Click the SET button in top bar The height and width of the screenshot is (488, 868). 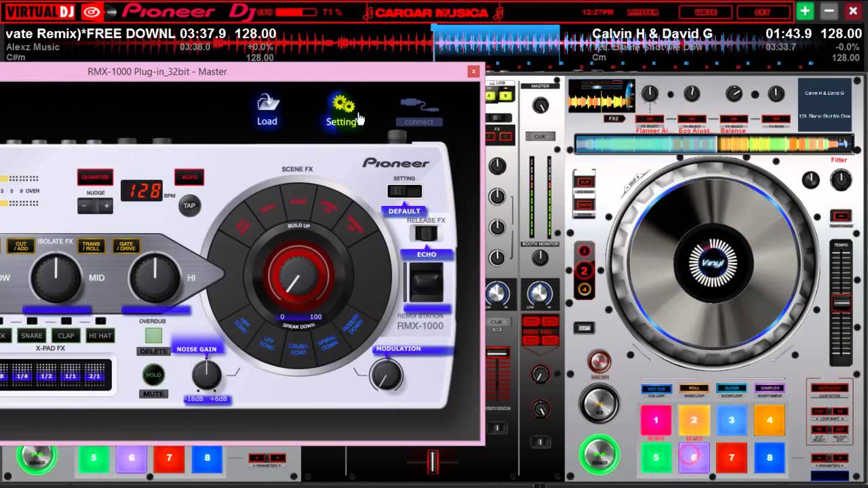coord(762,12)
